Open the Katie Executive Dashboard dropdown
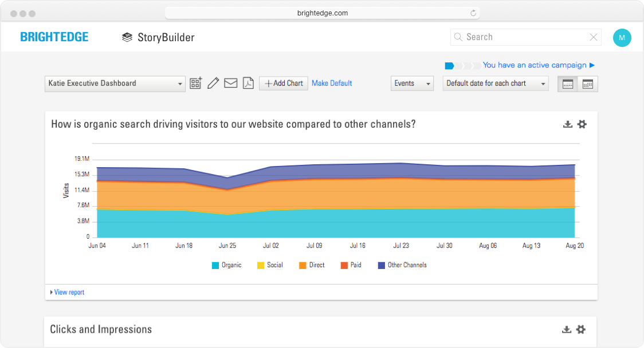The width and height of the screenshot is (644, 348). [115, 84]
